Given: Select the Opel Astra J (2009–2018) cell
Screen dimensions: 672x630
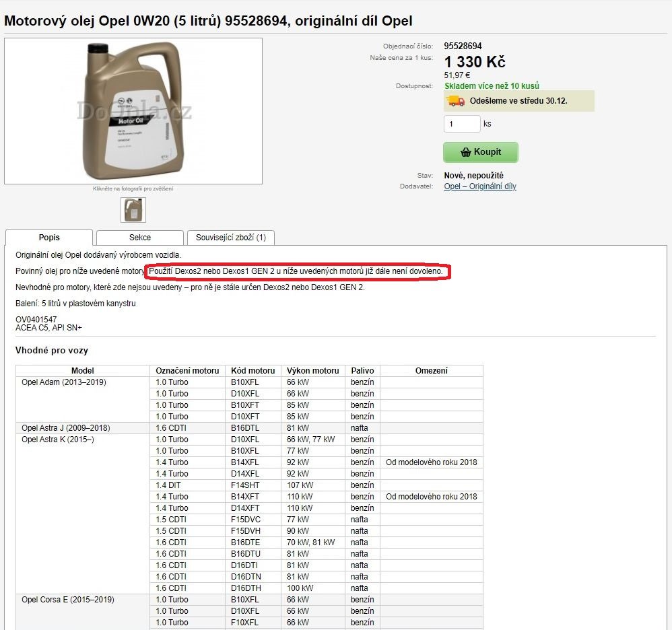Looking at the screenshot, I should (65, 428).
